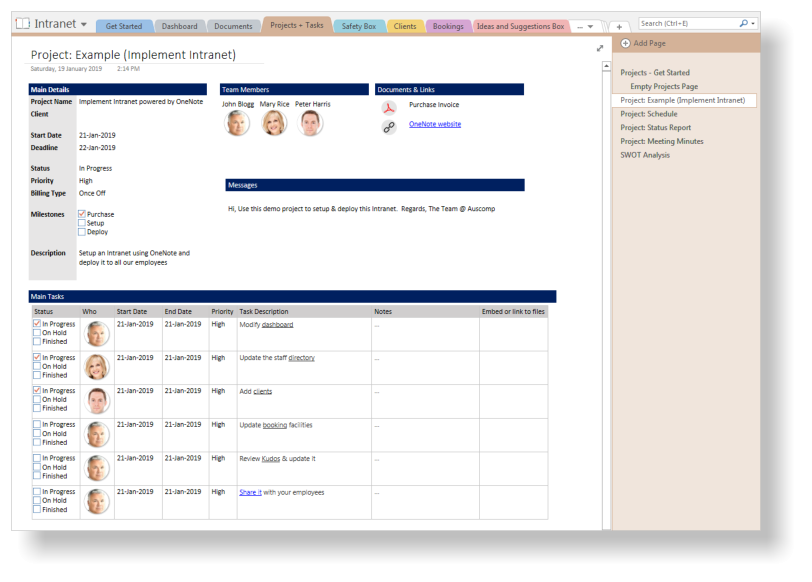Image resolution: width=812 pixels, height=582 pixels.
Task: Open Ideas and Suggestions Box tab
Action: (x=520, y=26)
